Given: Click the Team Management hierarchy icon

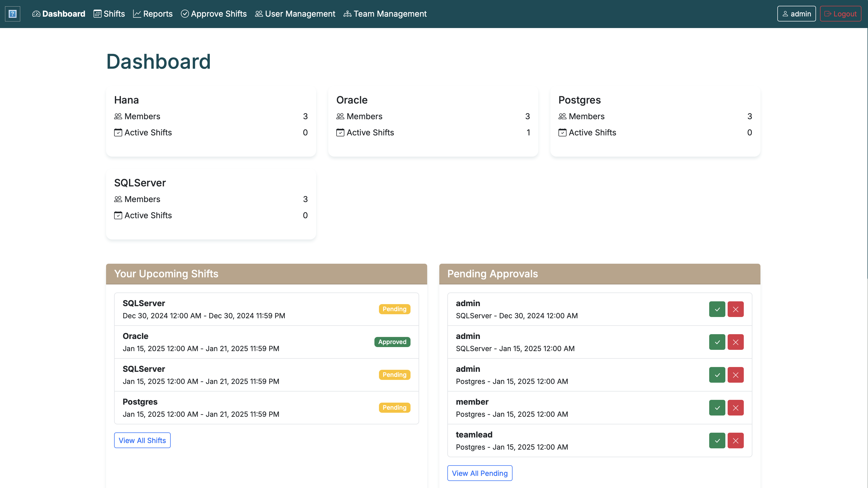Looking at the screenshot, I should point(347,14).
